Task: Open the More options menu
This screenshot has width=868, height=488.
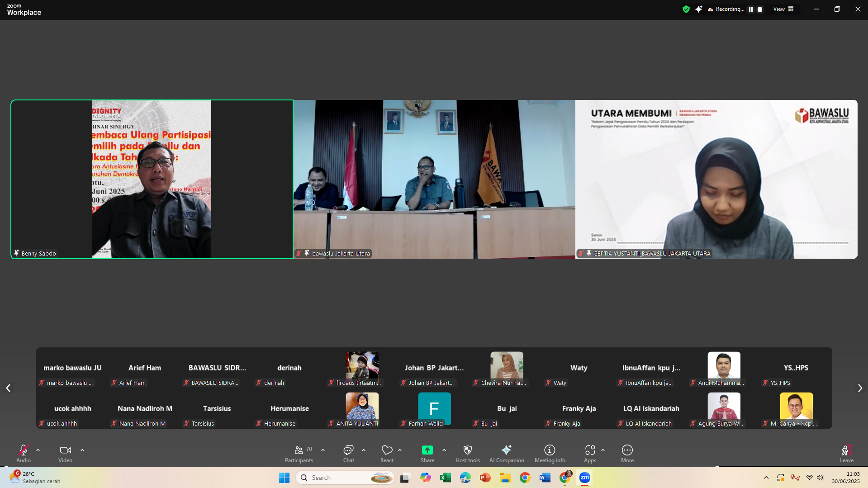Action: (627, 454)
